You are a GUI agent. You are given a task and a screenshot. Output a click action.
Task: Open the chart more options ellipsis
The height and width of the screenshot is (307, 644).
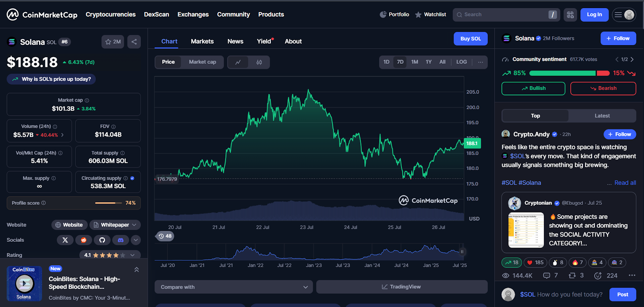click(x=481, y=62)
